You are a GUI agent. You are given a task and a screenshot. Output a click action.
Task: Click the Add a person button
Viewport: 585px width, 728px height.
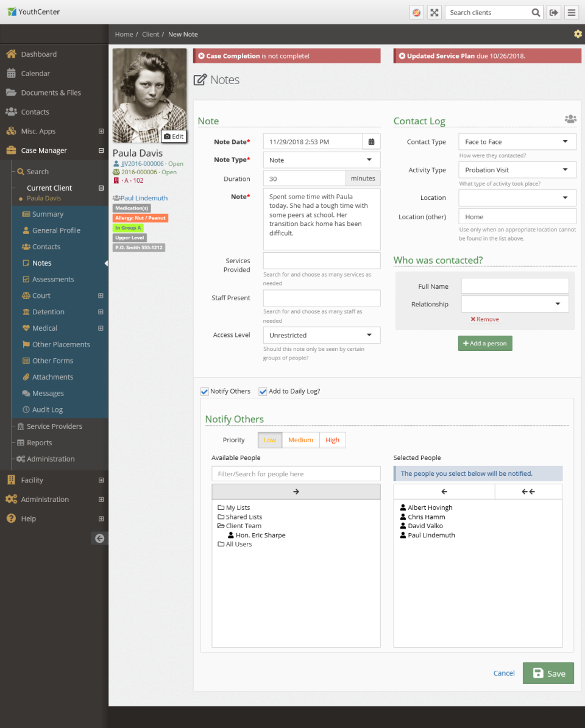[485, 343]
